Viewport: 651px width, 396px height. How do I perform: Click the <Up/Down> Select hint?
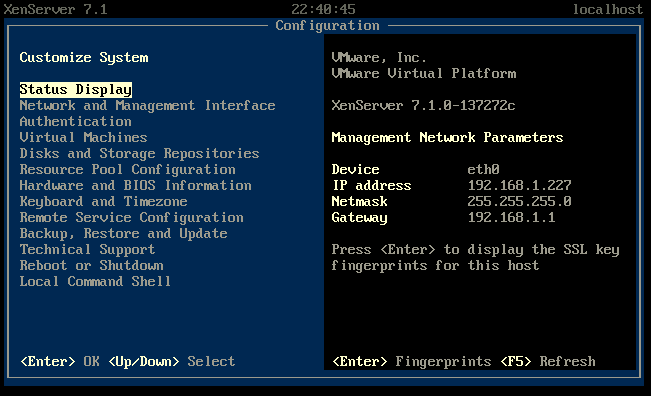point(171,362)
